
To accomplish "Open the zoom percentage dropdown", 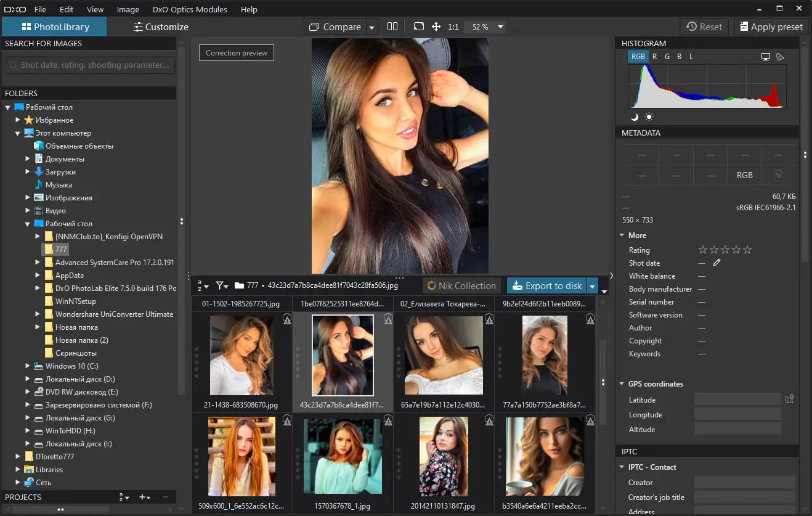I will (x=499, y=27).
